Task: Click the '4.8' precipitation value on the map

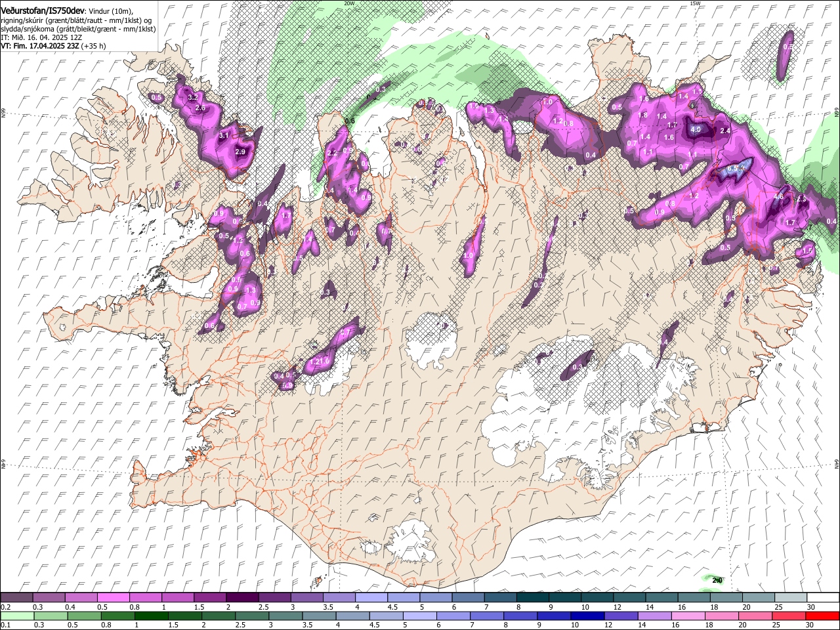Action: [x=779, y=196]
